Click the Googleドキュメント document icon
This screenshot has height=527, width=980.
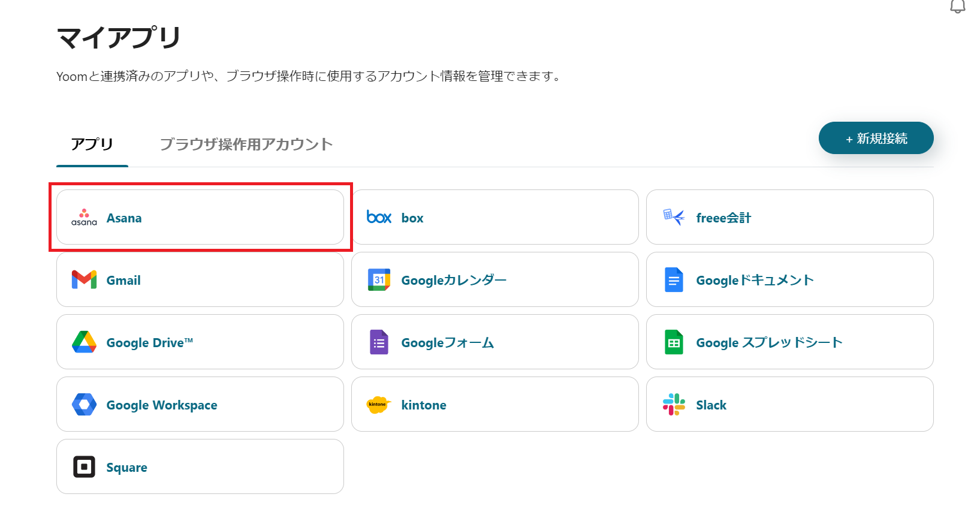674,280
